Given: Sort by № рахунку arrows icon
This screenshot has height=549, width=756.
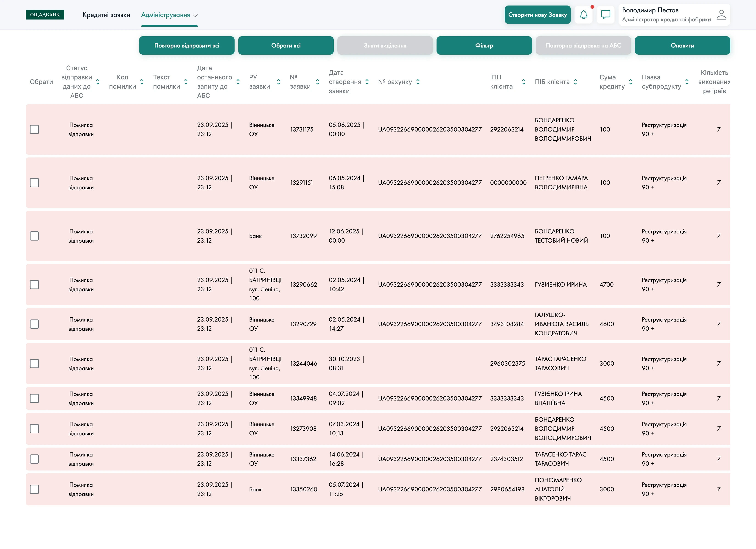Looking at the screenshot, I should (418, 82).
